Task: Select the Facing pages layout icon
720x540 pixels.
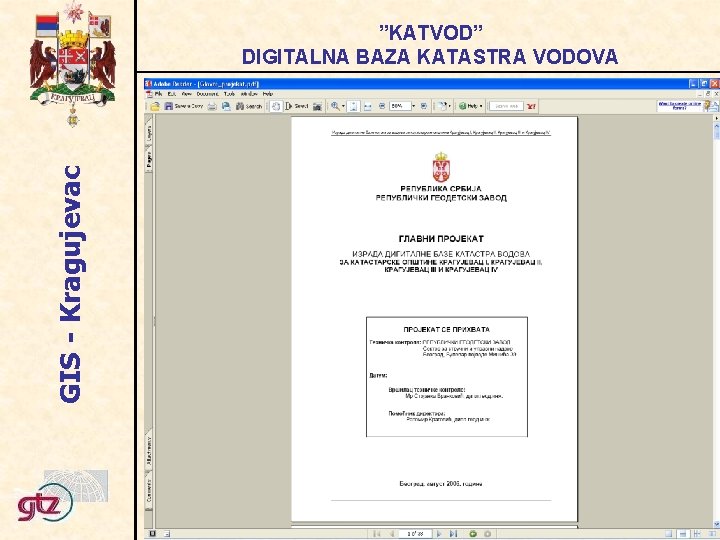Action: click(x=711, y=534)
